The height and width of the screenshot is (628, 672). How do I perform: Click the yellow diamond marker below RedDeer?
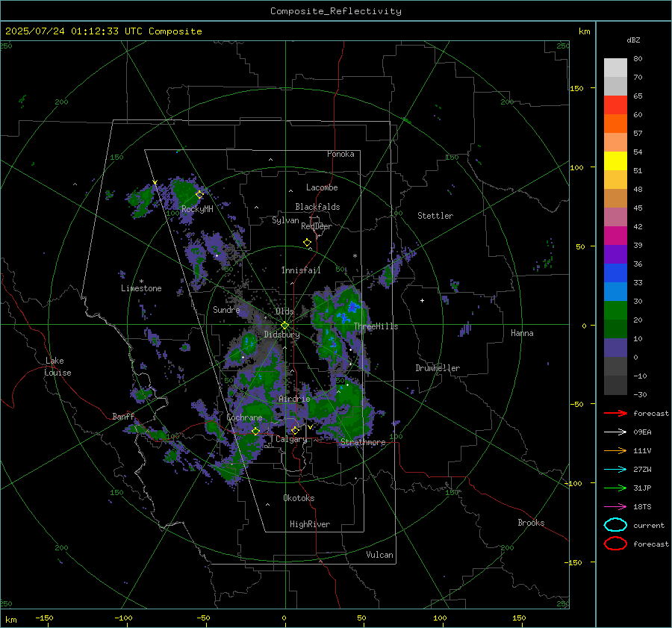tap(307, 243)
